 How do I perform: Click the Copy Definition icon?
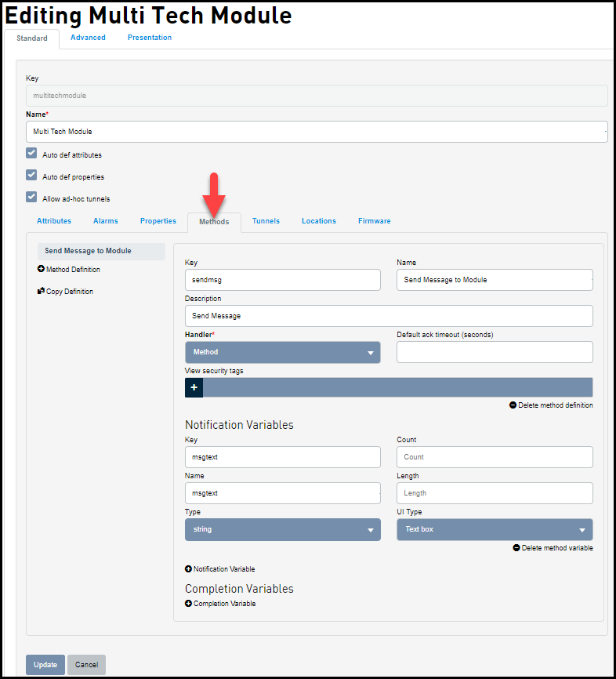[x=41, y=292]
